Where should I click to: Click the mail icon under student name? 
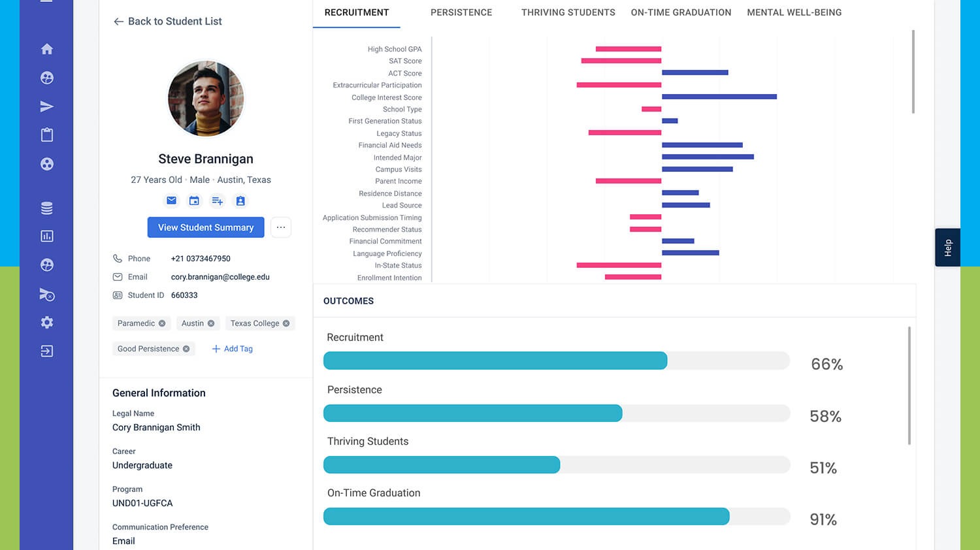click(171, 201)
